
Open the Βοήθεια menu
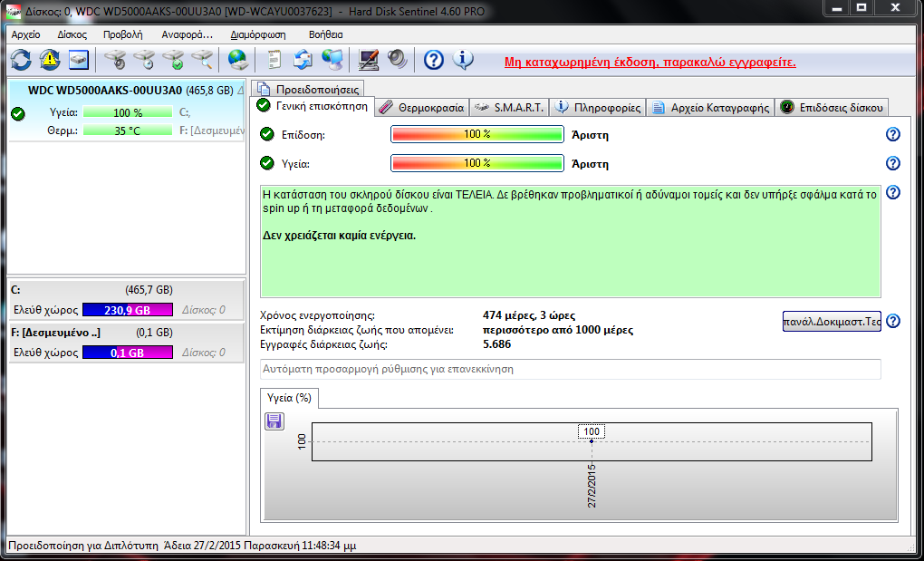tap(326, 34)
